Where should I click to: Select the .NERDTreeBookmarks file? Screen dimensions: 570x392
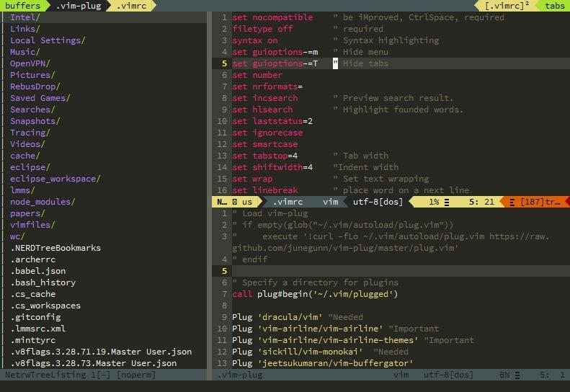[55, 248]
